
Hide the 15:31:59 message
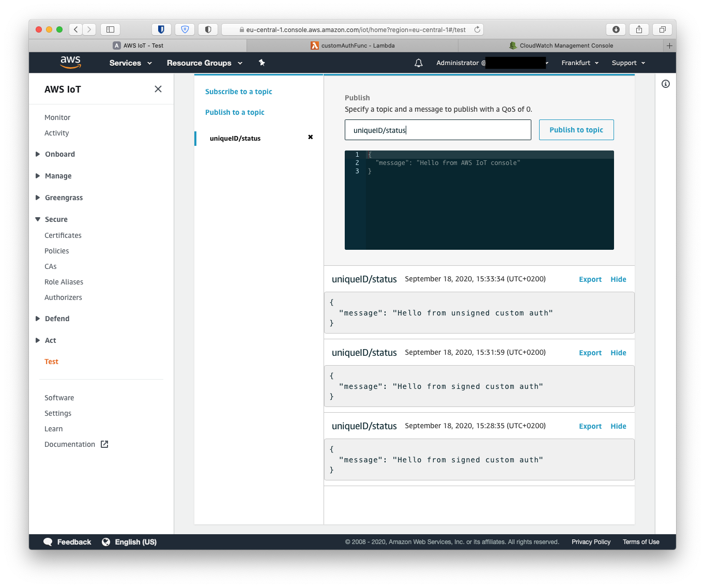point(618,353)
